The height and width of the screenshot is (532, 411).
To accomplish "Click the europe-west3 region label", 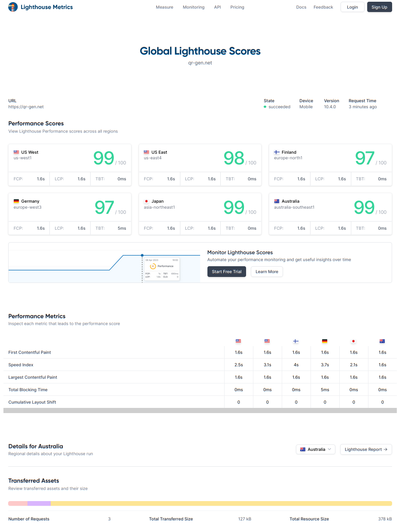I will 27,207.
